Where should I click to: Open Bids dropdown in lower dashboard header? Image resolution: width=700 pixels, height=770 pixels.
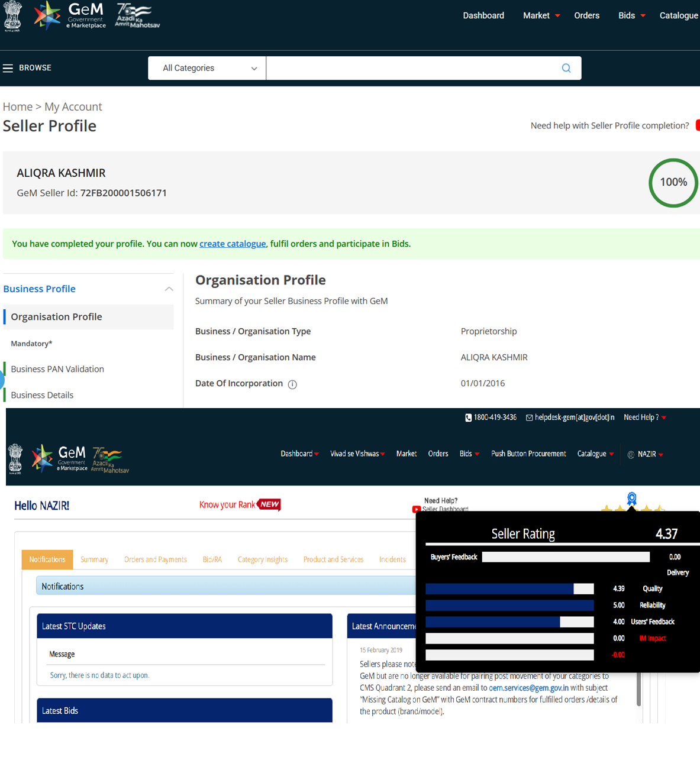pyautogui.click(x=469, y=454)
